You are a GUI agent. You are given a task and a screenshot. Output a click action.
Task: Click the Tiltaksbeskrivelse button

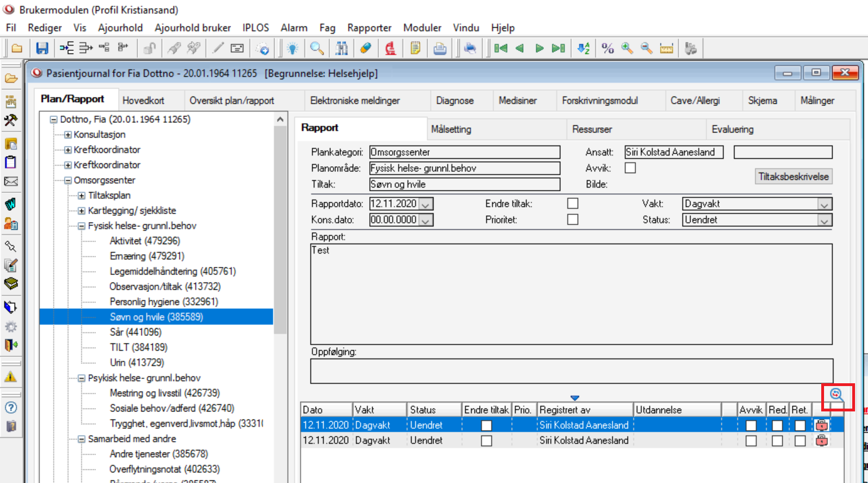pos(793,176)
